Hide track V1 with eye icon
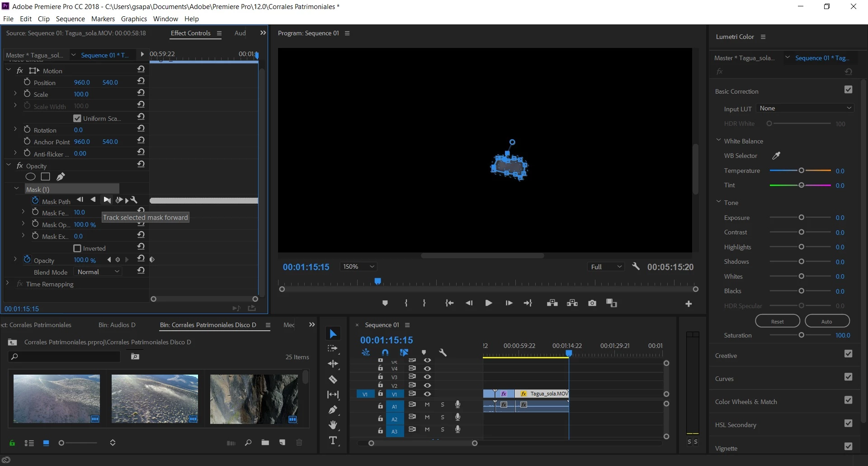 [427, 394]
